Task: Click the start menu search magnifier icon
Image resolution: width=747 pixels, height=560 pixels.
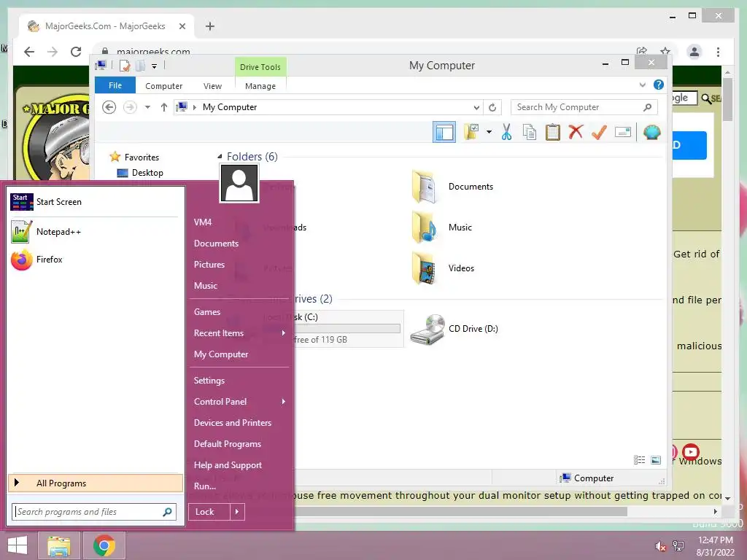Action: [167, 512]
